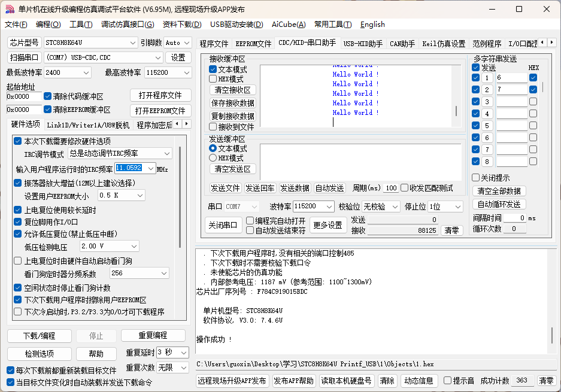Viewport: 561px width, 392px height.
Task: Expand the 引脚数 Auto dropdown
Action: [x=187, y=43]
